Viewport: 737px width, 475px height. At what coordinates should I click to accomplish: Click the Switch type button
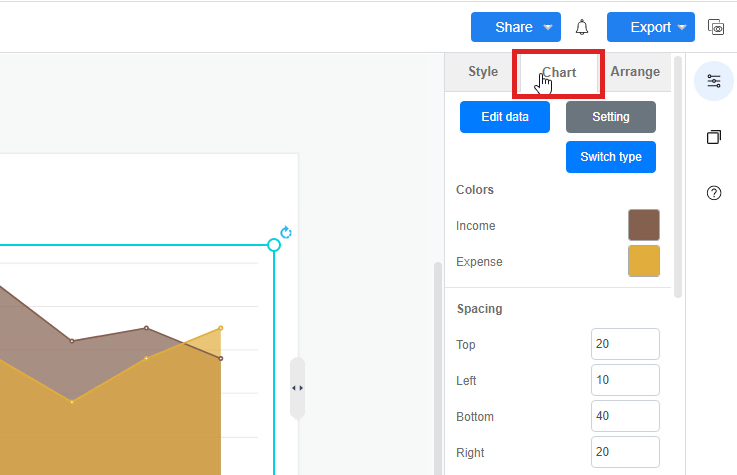click(x=611, y=157)
